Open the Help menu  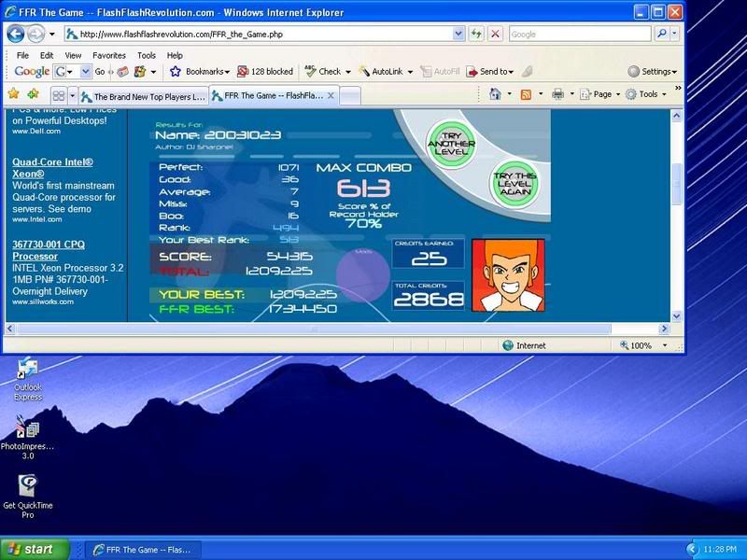(x=175, y=55)
